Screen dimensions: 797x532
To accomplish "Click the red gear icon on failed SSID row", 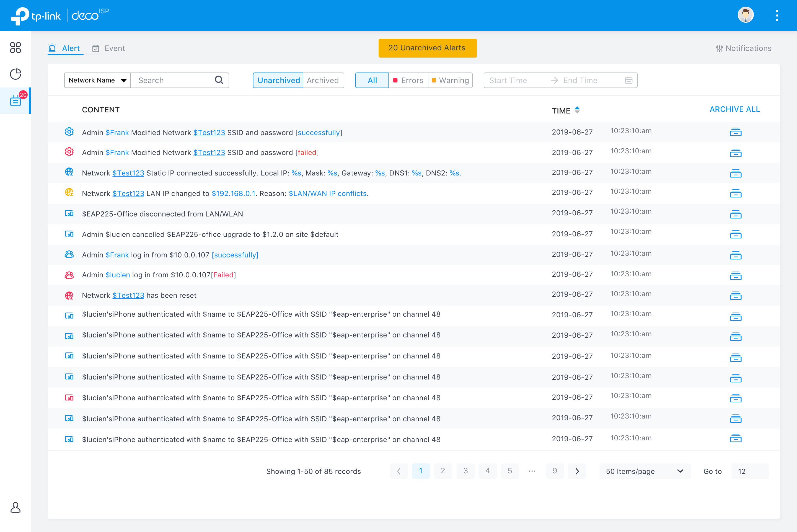I will [x=69, y=152].
